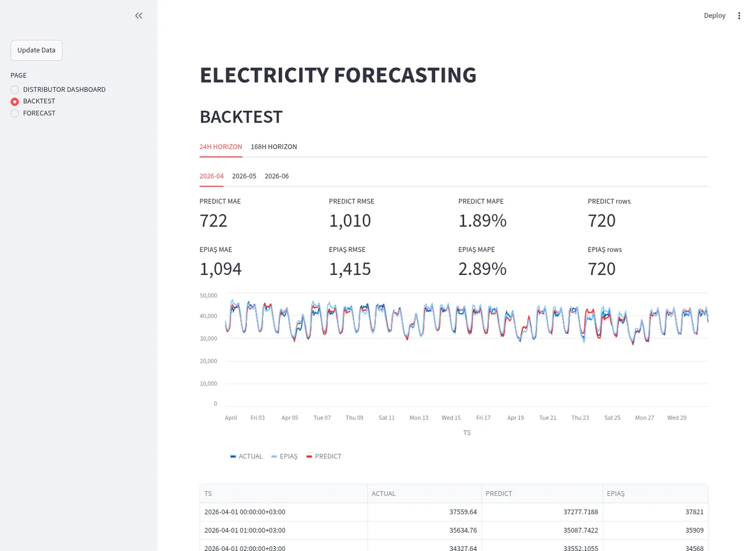Click the PREDICT legend color marker

(309, 456)
